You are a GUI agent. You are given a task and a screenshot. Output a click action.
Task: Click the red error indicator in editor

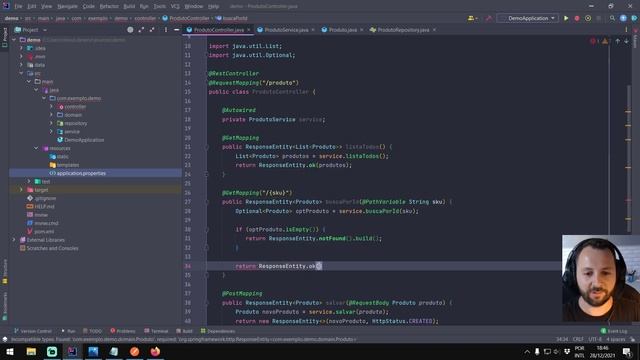tap(594, 41)
